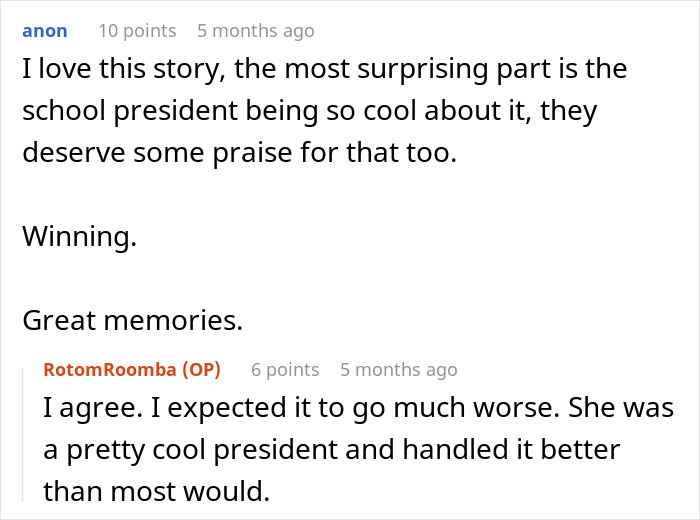This screenshot has height=520, width=700.
Task: Click the reply line a pretty cool president
Action: pyautogui.click(x=332, y=449)
